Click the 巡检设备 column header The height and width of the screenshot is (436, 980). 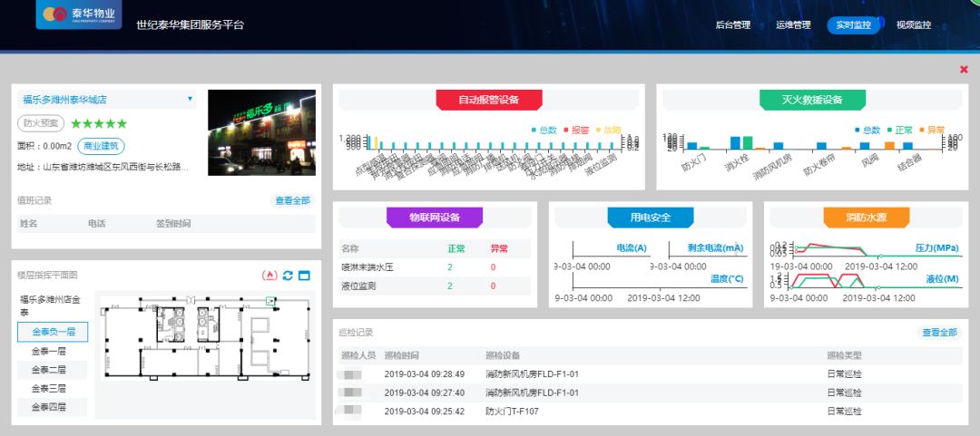pos(503,355)
